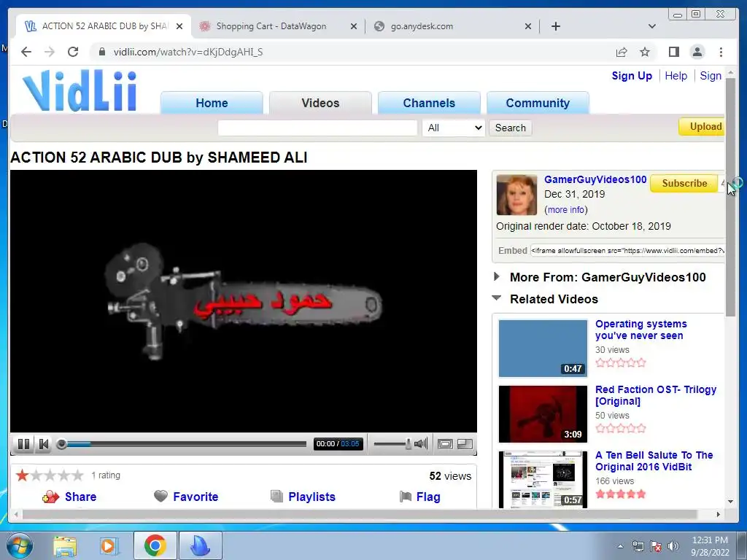Open the Channels tab

[429, 103]
